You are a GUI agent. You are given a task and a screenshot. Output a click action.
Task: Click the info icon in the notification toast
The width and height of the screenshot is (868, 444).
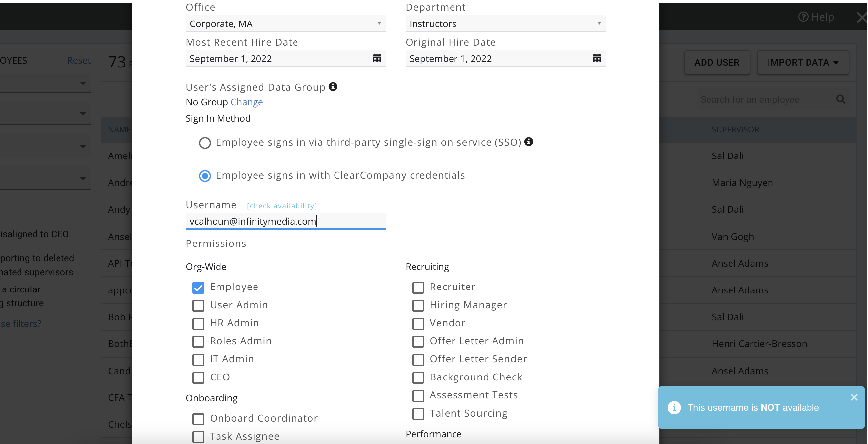[674, 407]
